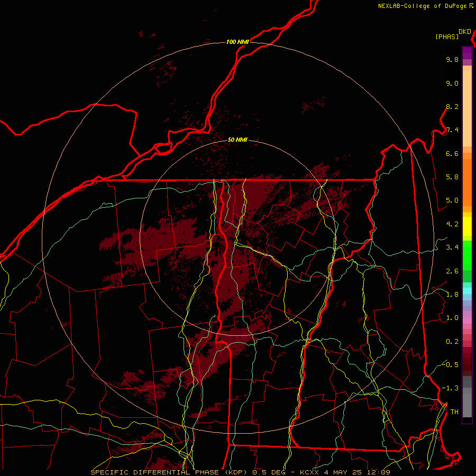Click the 0.2 scale value
The image size is (476, 476).
452,342
